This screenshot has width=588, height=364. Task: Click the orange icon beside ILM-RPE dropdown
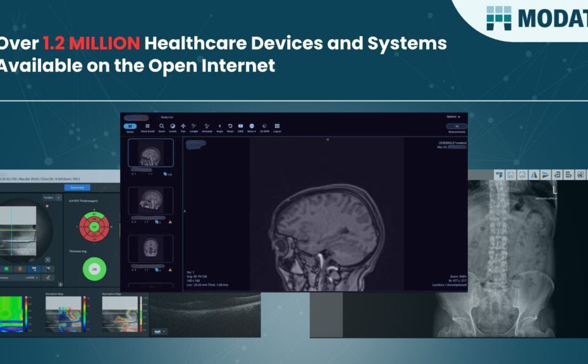(x=48, y=278)
